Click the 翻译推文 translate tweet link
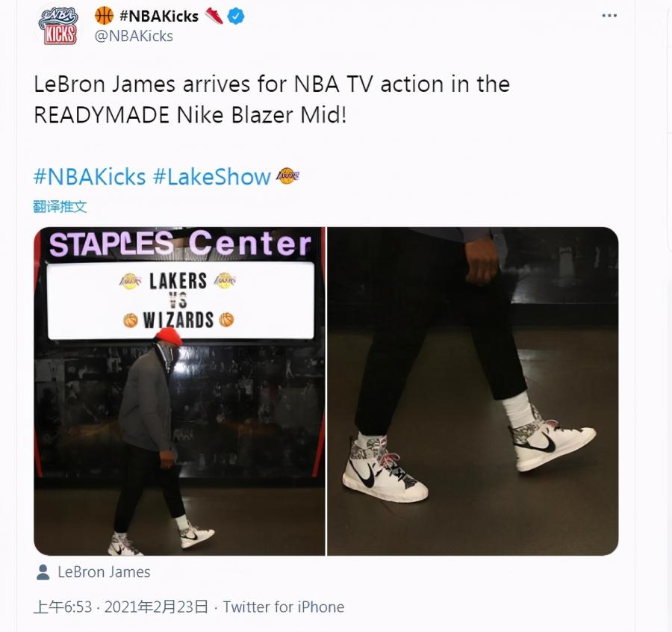This screenshot has height=632, width=672. click(60, 207)
